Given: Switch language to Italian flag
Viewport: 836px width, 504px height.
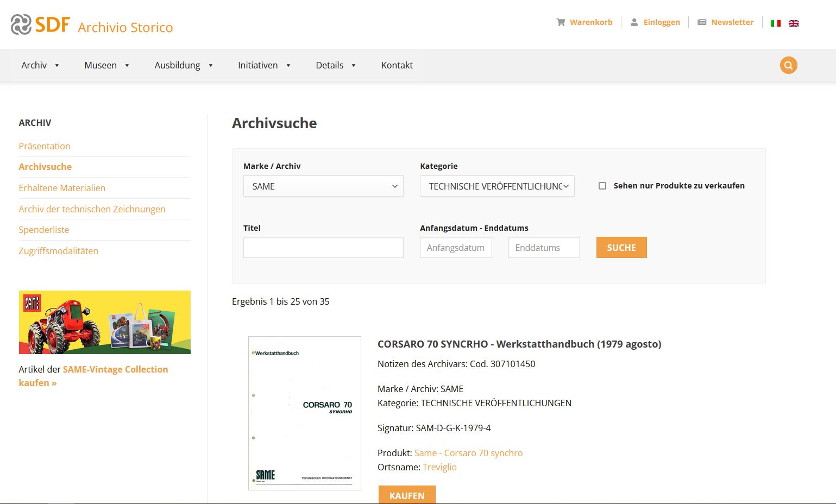Looking at the screenshot, I should (x=775, y=23).
